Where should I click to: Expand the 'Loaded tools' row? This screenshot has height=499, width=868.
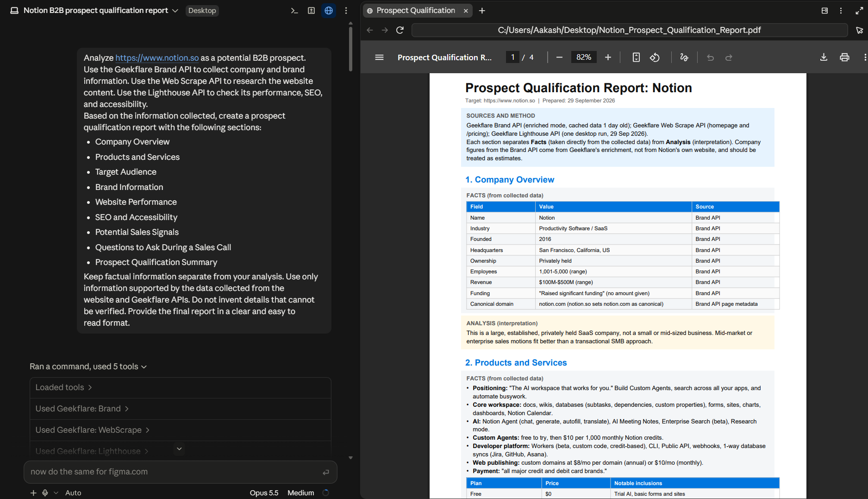pyautogui.click(x=181, y=387)
